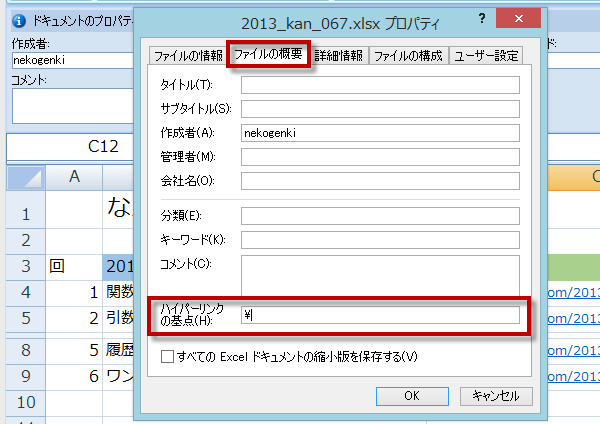
Task: Select row 9 header
Action: [x=26, y=377]
